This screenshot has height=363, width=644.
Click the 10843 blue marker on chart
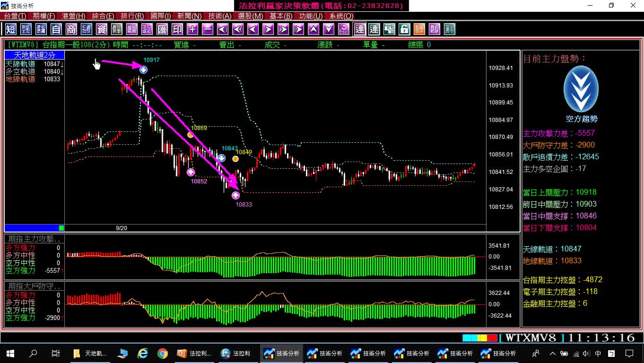tap(221, 158)
